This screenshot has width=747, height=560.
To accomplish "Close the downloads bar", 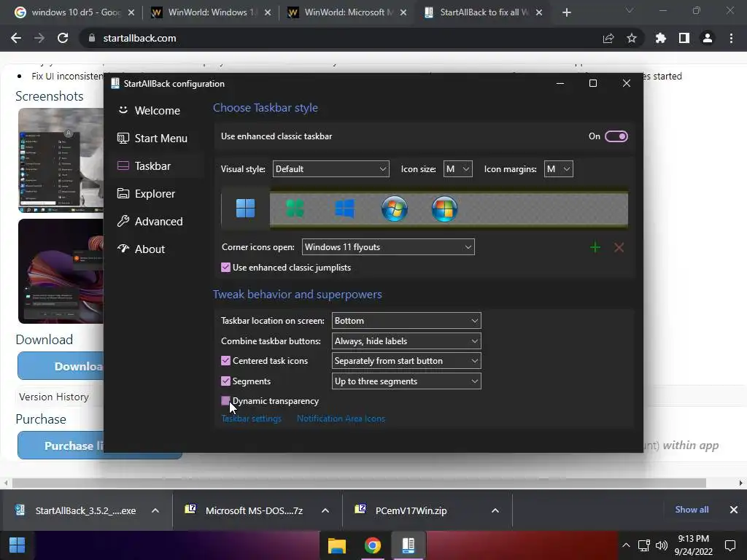I will coord(734,510).
